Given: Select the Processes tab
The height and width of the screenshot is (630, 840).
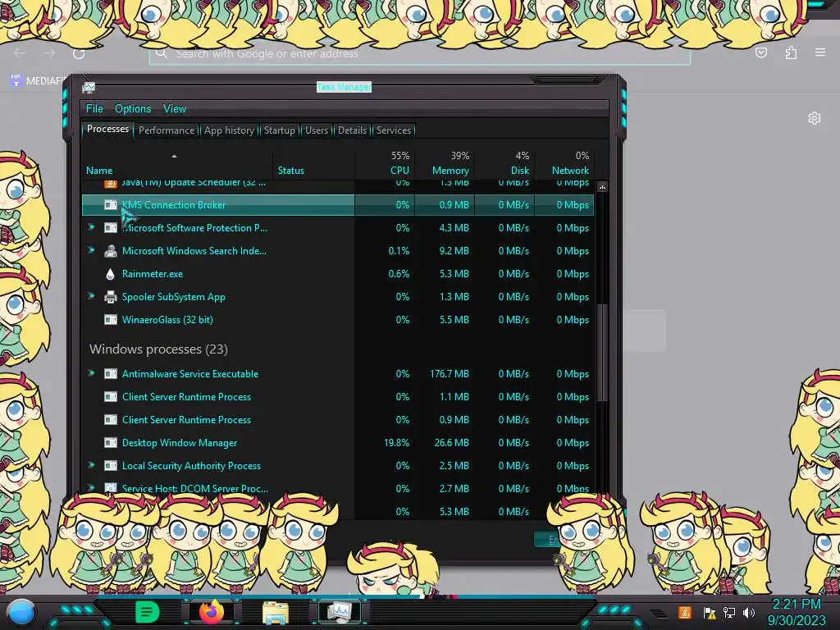Looking at the screenshot, I should [107, 129].
